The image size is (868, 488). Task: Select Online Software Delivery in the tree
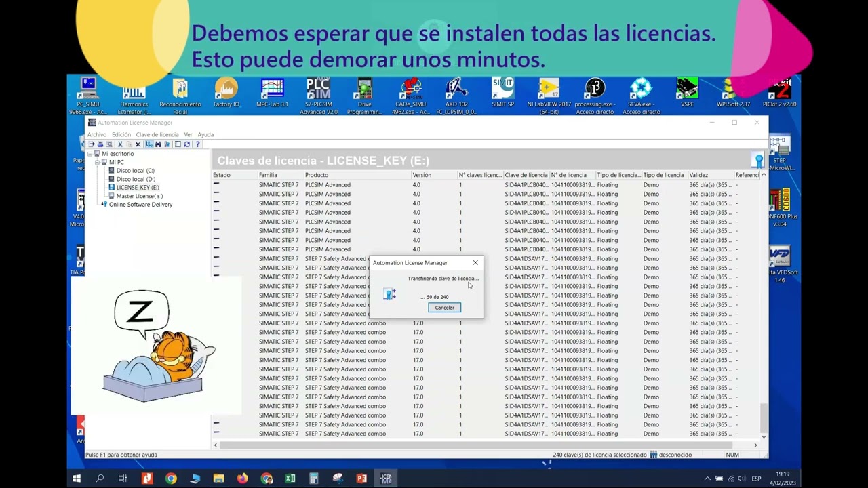coord(140,204)
